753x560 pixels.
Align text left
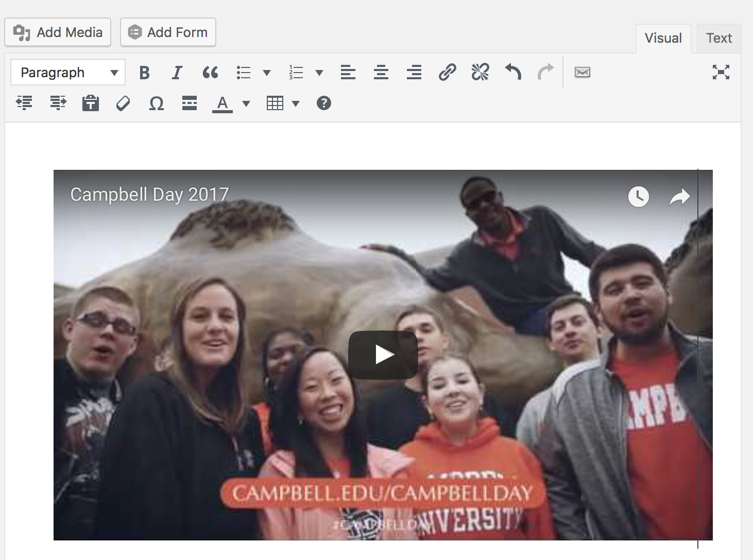point(348,73)
